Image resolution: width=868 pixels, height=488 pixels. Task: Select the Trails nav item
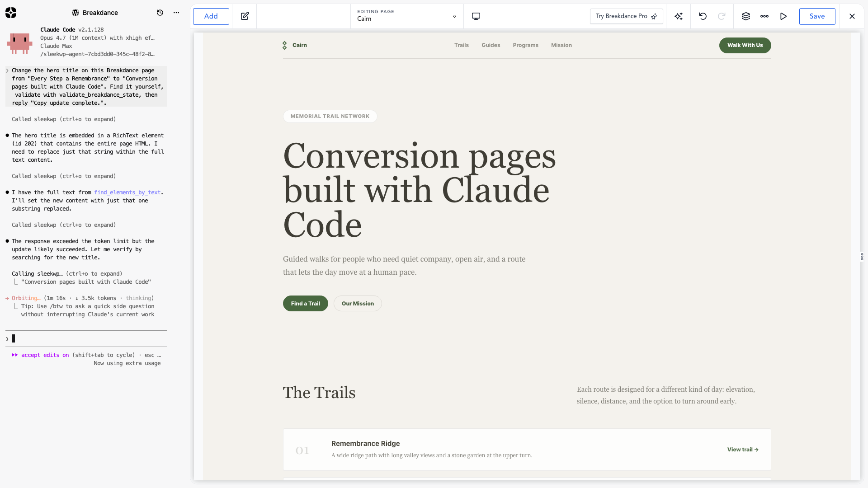462,45
